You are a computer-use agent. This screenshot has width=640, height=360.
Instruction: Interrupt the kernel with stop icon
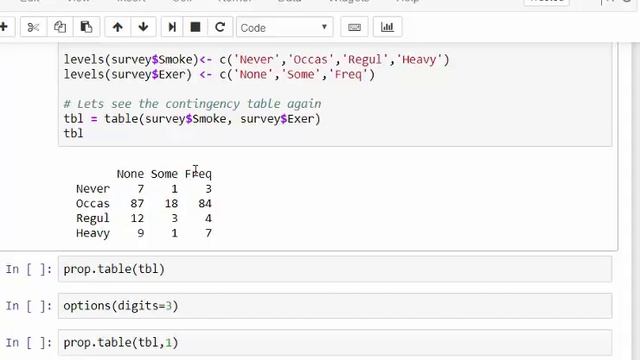coord(196,27)
